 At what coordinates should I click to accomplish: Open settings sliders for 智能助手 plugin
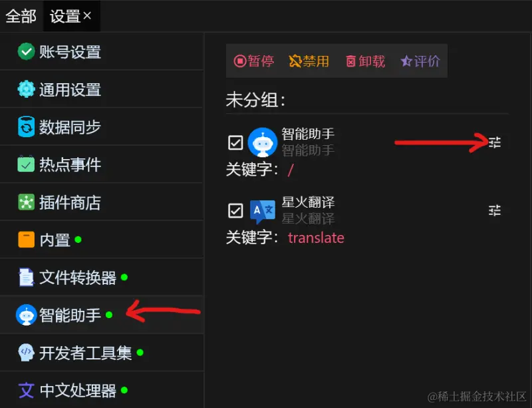(x=495, y=142)
